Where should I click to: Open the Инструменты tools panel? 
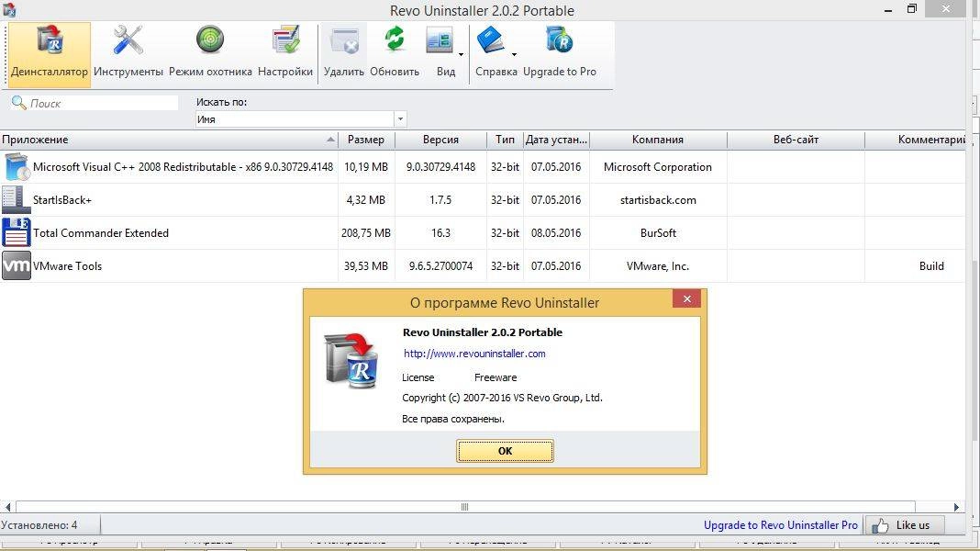pos(128,54)
